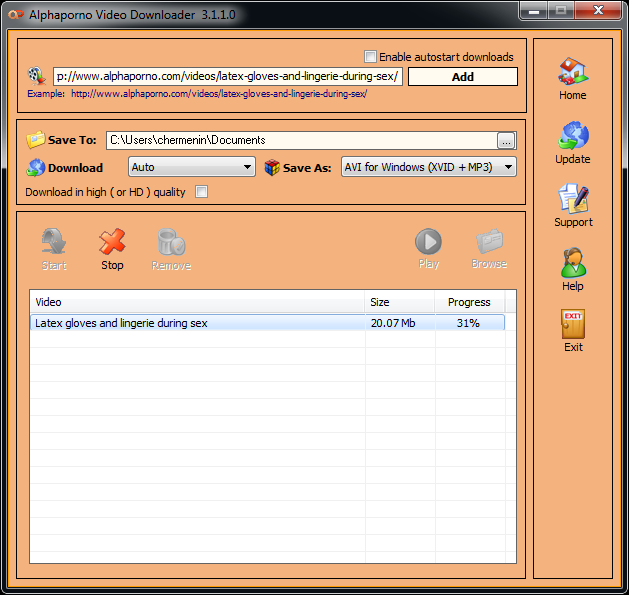The width and height of the screenshot is (629, 595).
Task: Click the Browse folder icon
Action: pyautogui.click(x=489, y=242)
